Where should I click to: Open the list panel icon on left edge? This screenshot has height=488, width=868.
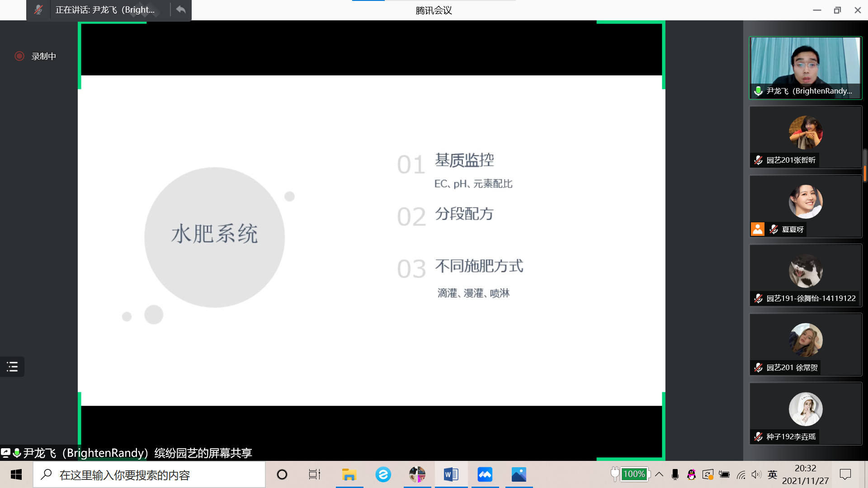pyautogui.click(x=12, y=366)
